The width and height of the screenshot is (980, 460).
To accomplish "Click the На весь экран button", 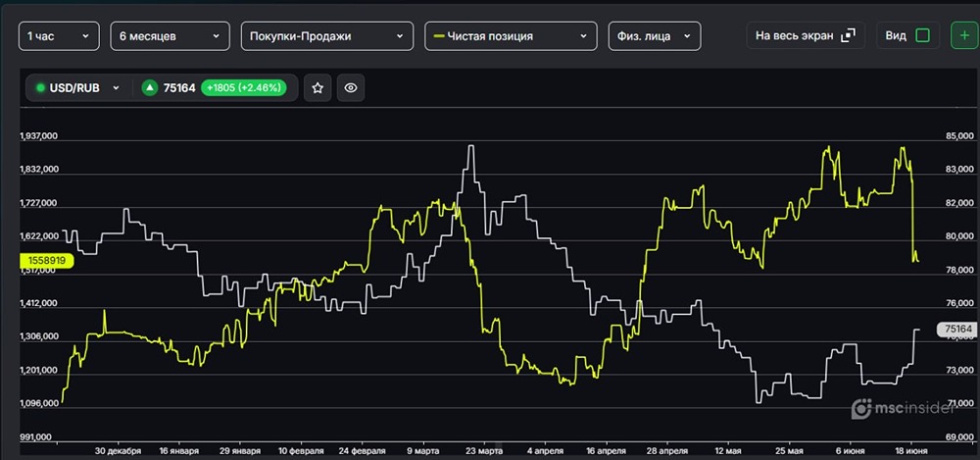I will 805,35.
